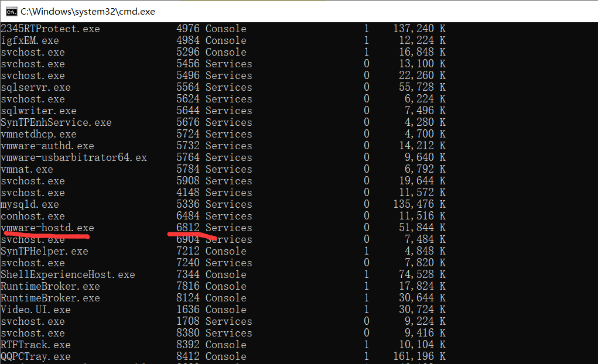Click Services label in mysqld.exe row
The width and height of the screenshot is (598, 364).
(229, 204)
